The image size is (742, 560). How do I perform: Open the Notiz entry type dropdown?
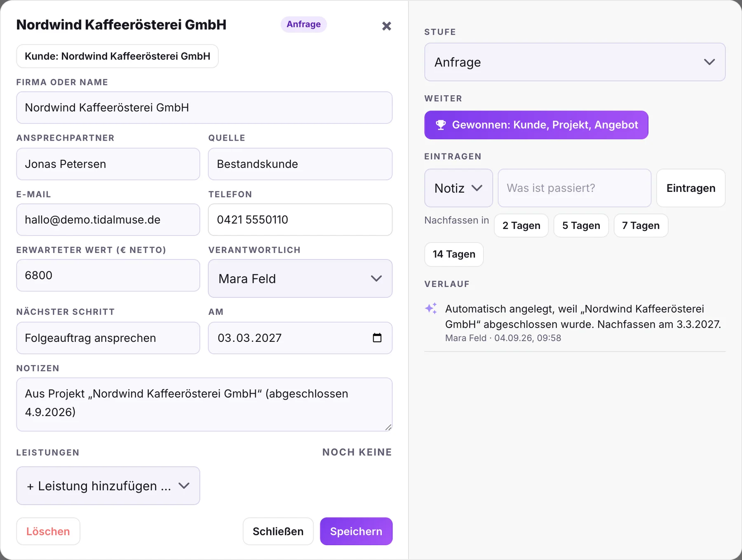(458, 188)
